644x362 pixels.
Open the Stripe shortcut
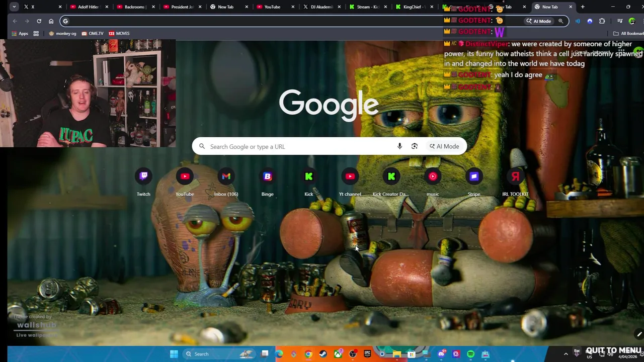pos(474,183)
